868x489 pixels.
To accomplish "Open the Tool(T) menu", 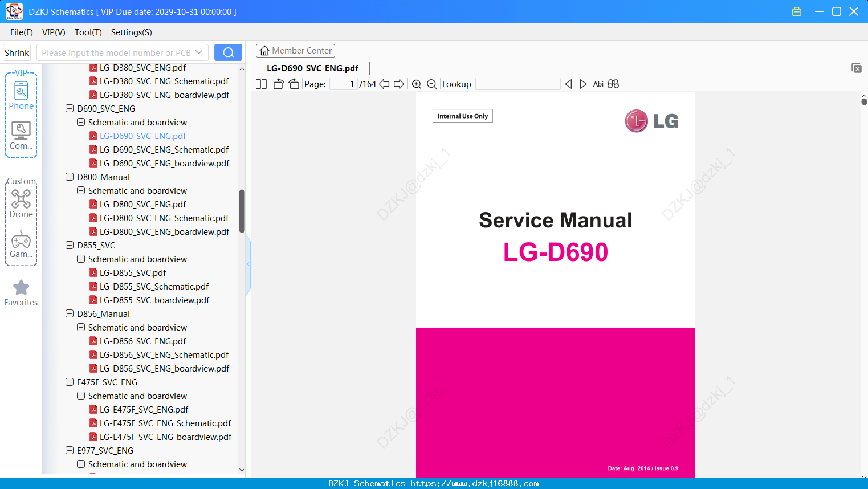I will [x=88, y=32].
